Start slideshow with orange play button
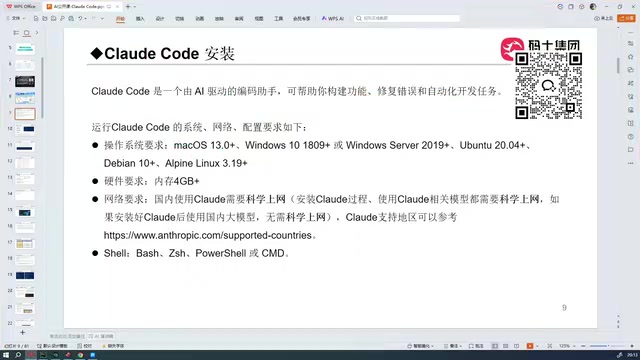The width and height of the screenshot is (640, 360). coord(530,346)
